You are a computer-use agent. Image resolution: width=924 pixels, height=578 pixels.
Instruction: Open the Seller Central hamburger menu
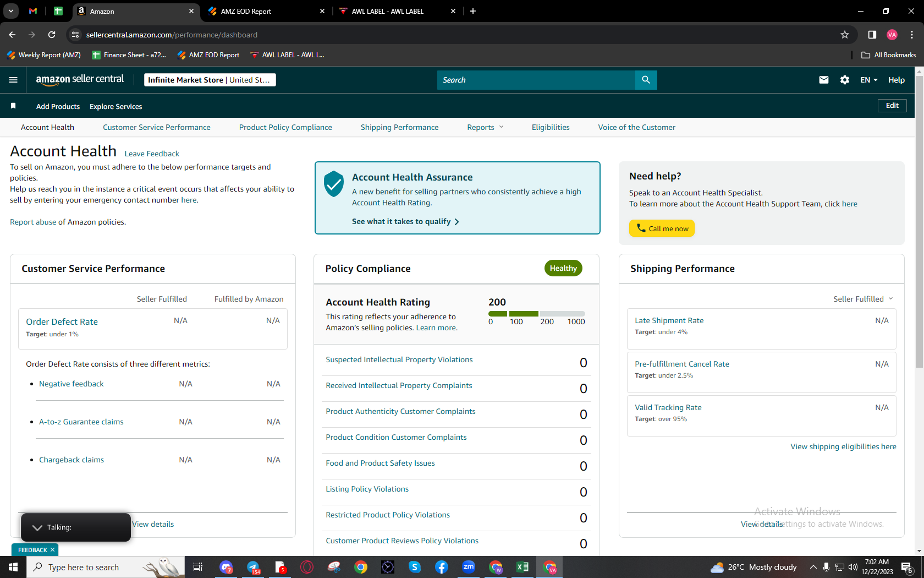pos(13,80)
